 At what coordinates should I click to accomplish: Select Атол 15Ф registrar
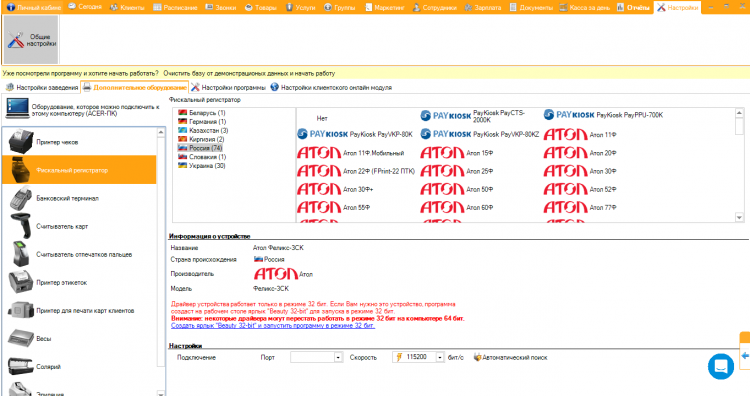(x=457, y=153)
